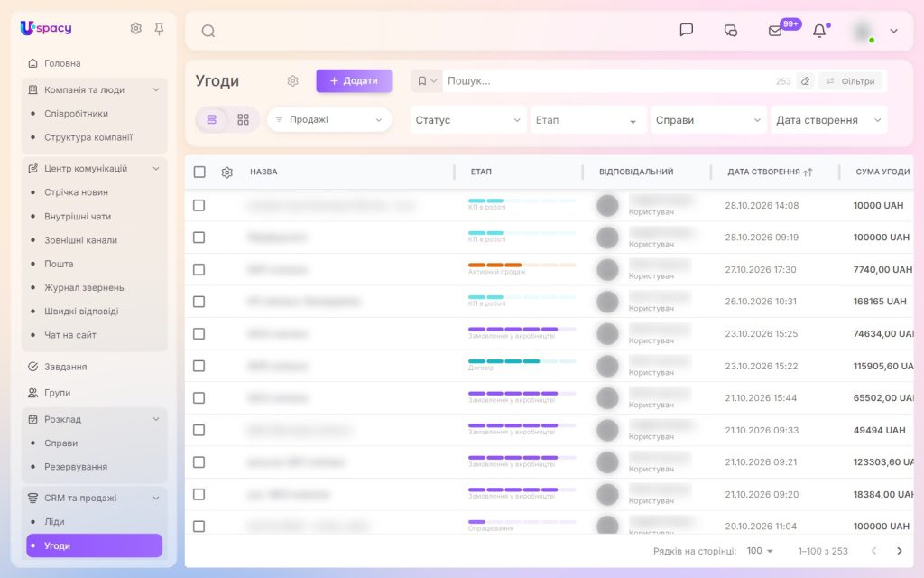The width and height of the screenshot is (924, 578).
Task: Sort table by НАЗВА column header
Action: pos(263,172)
